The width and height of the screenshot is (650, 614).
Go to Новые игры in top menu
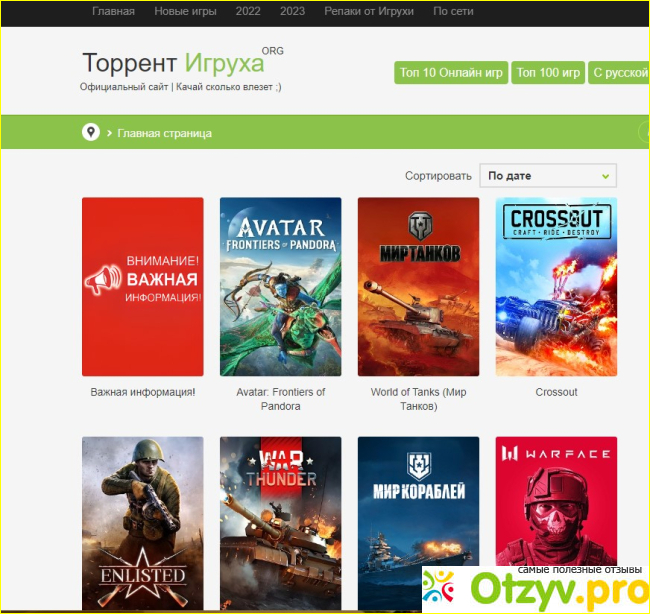[185, 11]
